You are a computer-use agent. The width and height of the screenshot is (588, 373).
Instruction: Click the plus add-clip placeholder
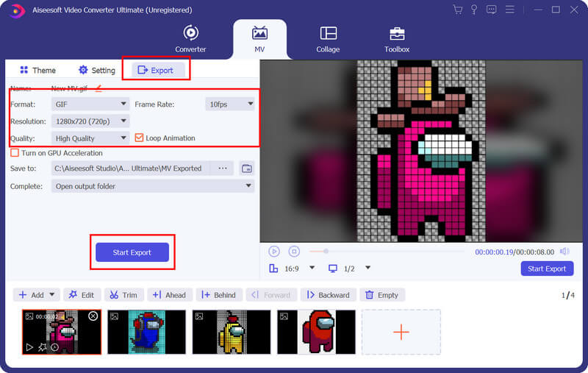(x=401, y=332)
